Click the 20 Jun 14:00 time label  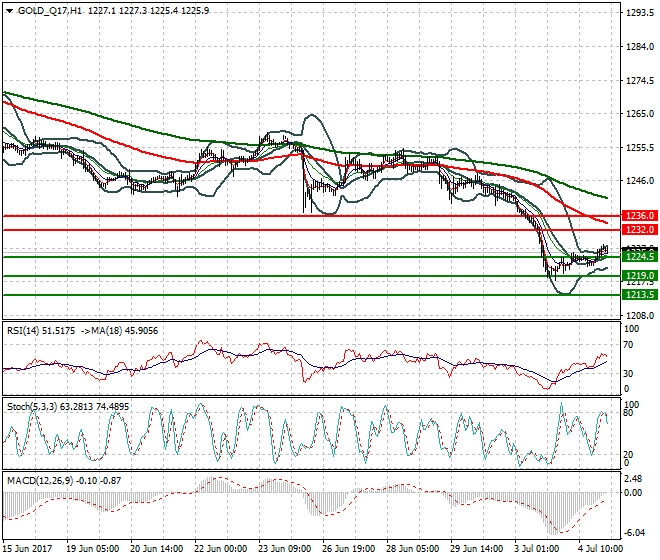[157, 549]
